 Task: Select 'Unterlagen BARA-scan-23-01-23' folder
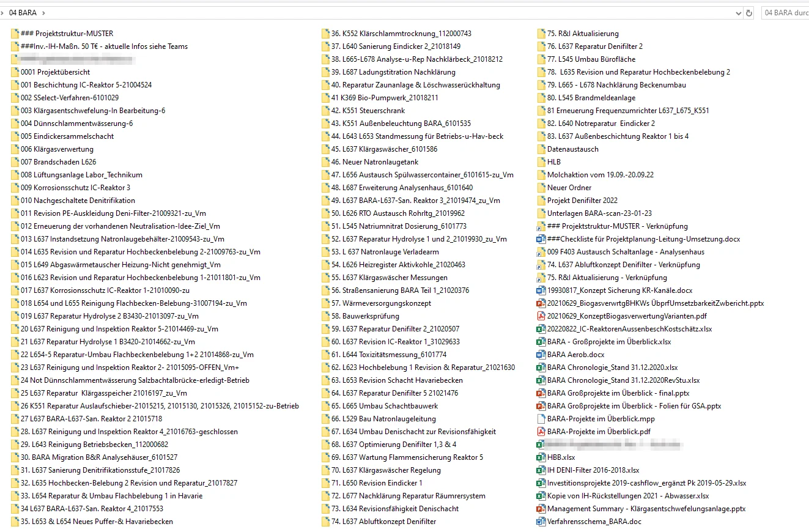pos(599,213)
